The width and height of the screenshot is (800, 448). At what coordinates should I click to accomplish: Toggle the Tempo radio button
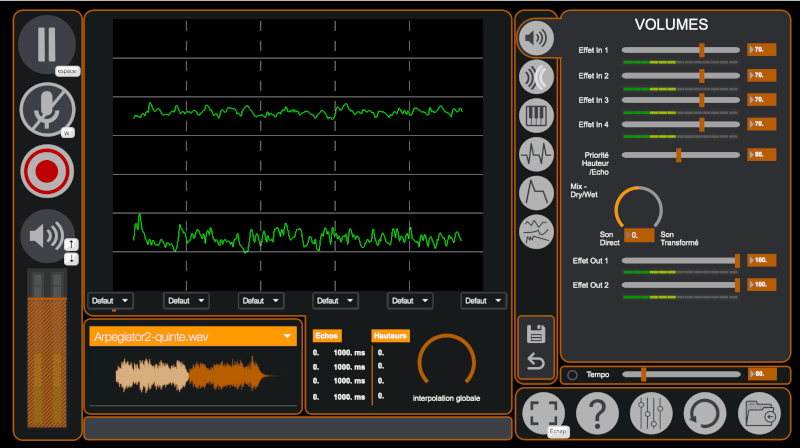point(571,375)
